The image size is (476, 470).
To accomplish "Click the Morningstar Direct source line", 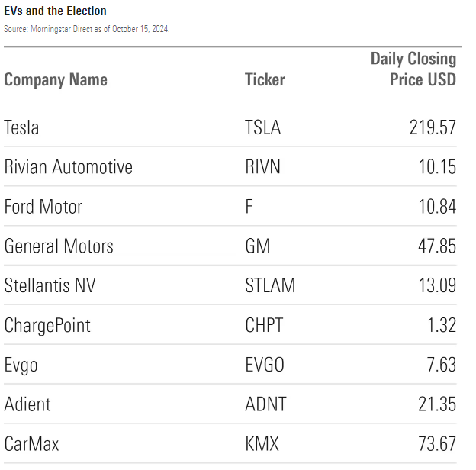I will pyautogui.click(x=87, y=28).
